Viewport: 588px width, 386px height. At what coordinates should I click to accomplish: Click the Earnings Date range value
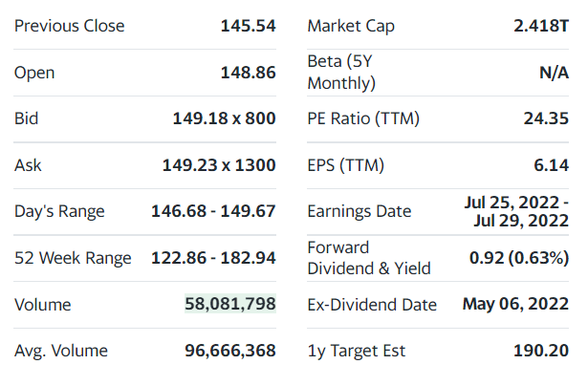coord(516,211)
